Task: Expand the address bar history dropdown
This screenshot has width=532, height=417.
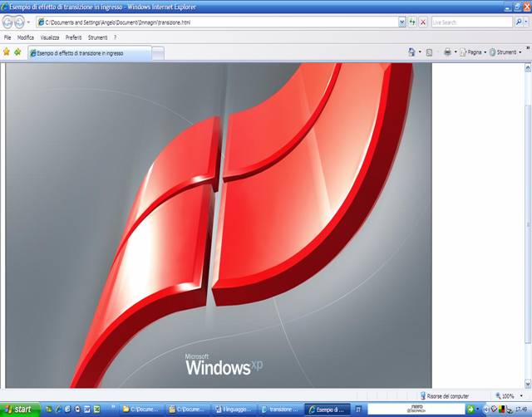Action: click(x=401, y=22)
